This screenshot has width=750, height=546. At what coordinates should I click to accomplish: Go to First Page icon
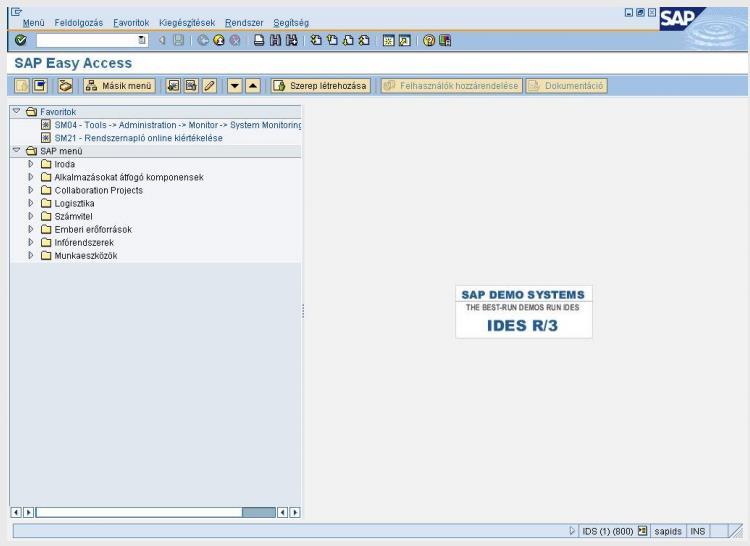click(x=316, y=41)
